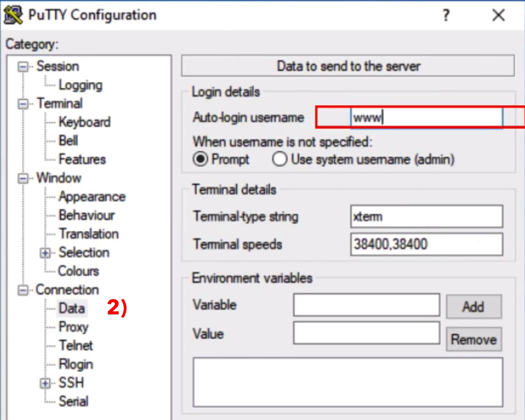Select the Terminal category
Viewport: 525px width, 420px height.
pyautogui.click(x=59, y=104)
